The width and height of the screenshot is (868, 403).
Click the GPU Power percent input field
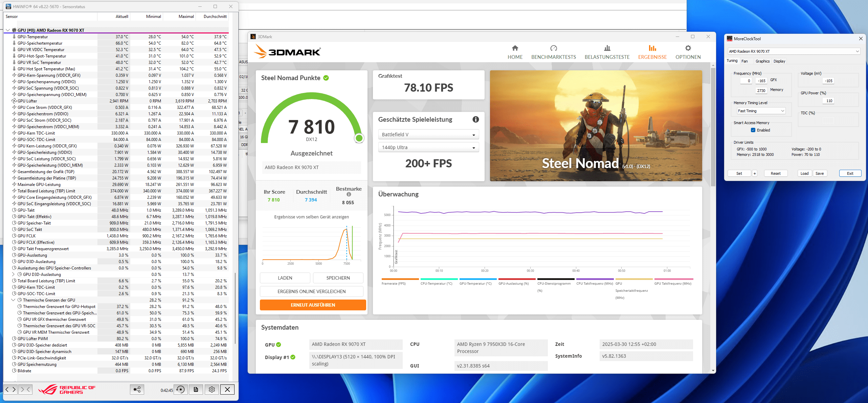click(x=829, y=101)
